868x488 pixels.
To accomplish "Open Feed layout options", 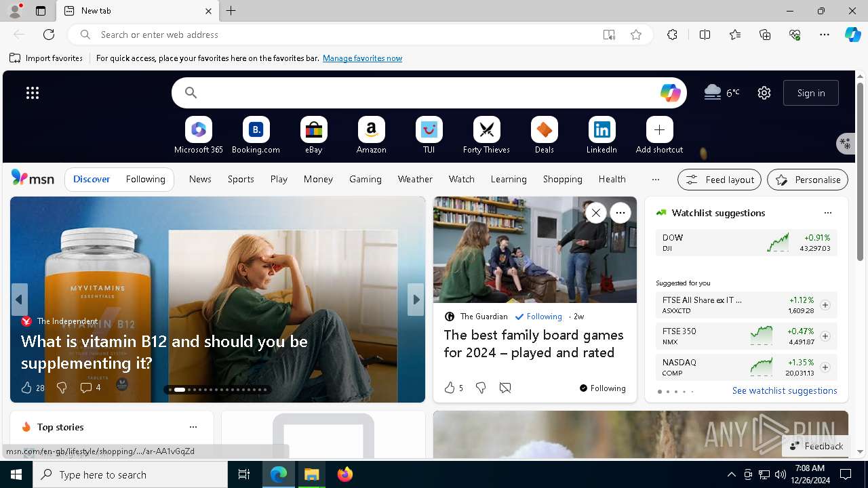I will tap(719, 180).
